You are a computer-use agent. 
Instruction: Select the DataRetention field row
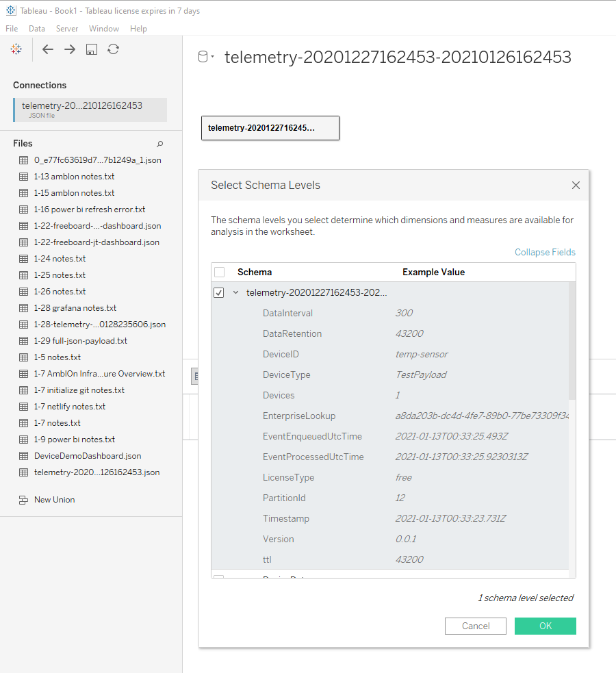pyautogui.click(x=390, y=334)
